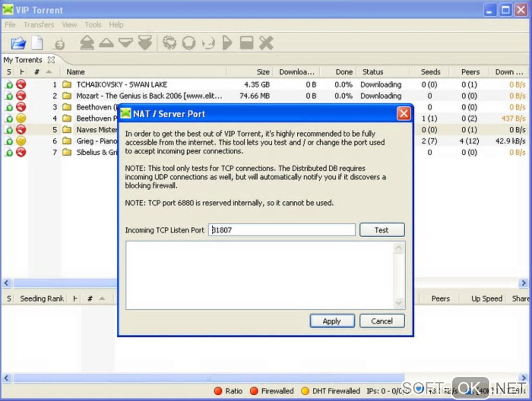532x401 pixels.
Task: Click the results area scroll up arrow
Action: 399,248
